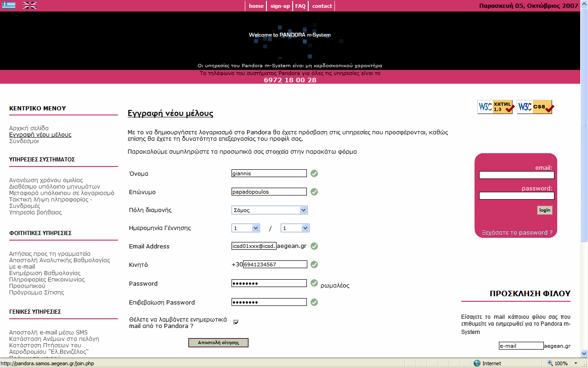
Task: Open Αιτήσεις προς τη γραμματεία link
Action: [x=50, y=253]
